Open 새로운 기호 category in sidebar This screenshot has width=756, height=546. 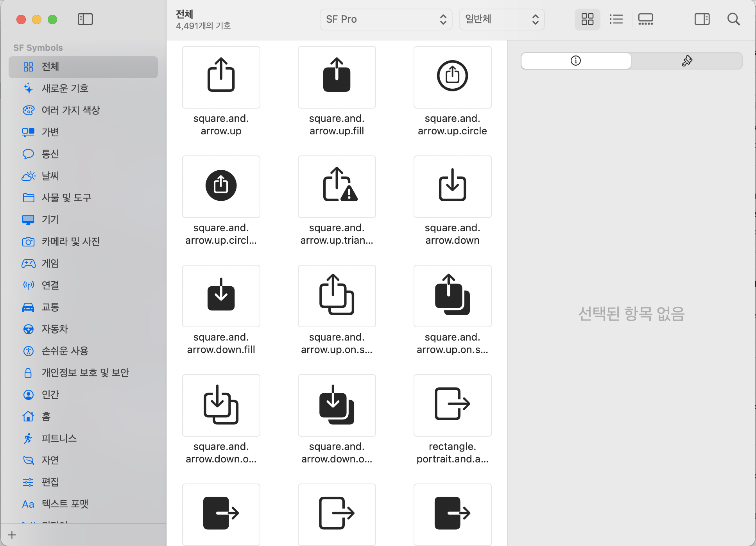point(65,88)
